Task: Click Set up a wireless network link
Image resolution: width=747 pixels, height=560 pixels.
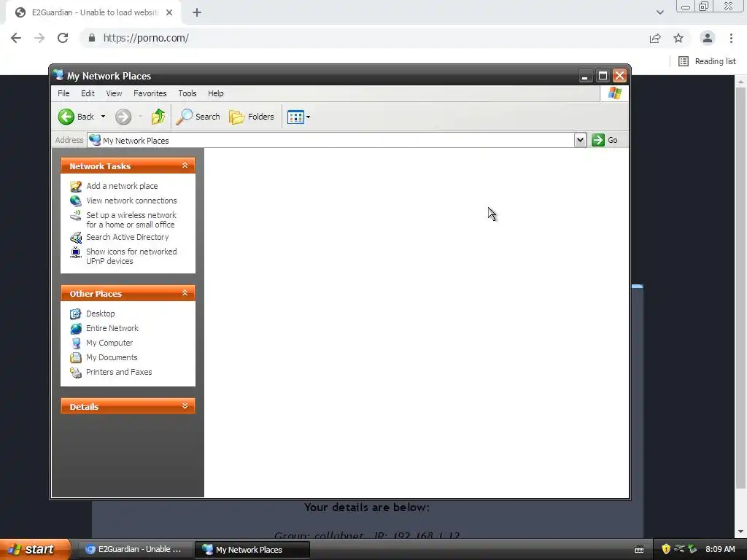Action: coord(131,219)
